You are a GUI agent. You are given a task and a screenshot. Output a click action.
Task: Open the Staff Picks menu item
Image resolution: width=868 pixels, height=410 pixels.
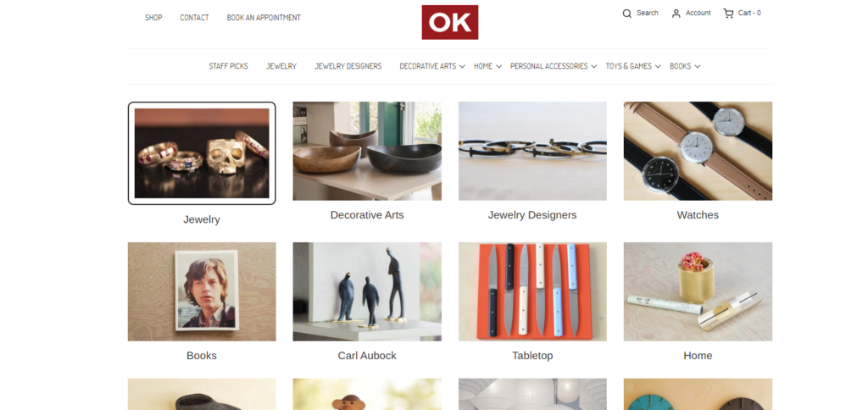point(228,66)
